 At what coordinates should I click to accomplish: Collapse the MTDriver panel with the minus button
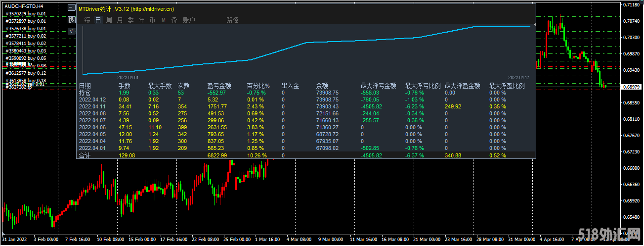[72, 8]
